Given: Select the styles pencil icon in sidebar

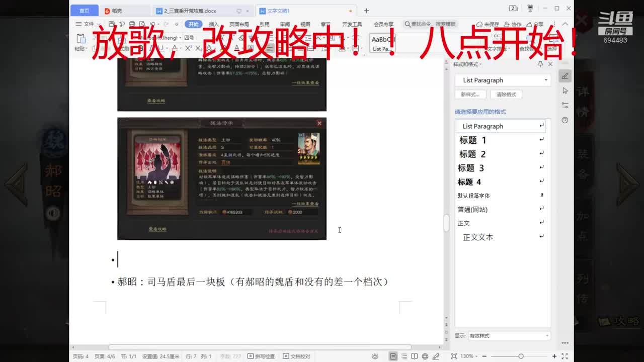Looking at the screenshot, I should tap(565, 76).
